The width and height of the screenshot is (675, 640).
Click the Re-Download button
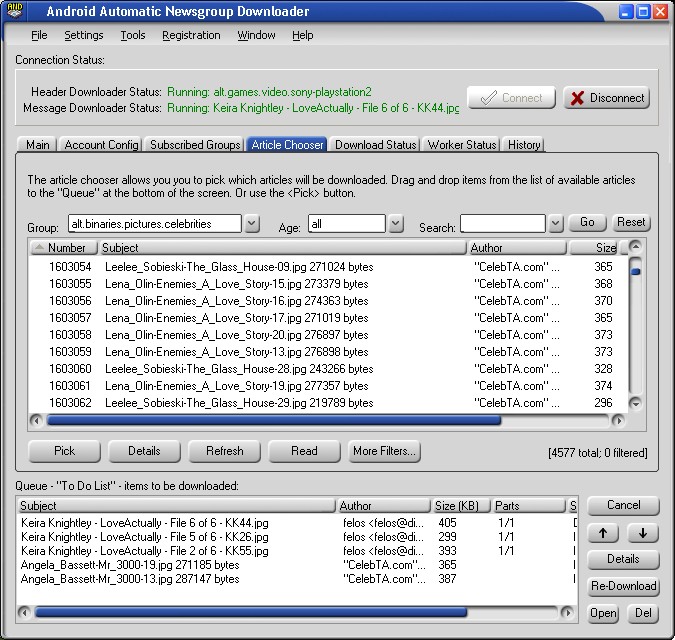click(623, 586)
